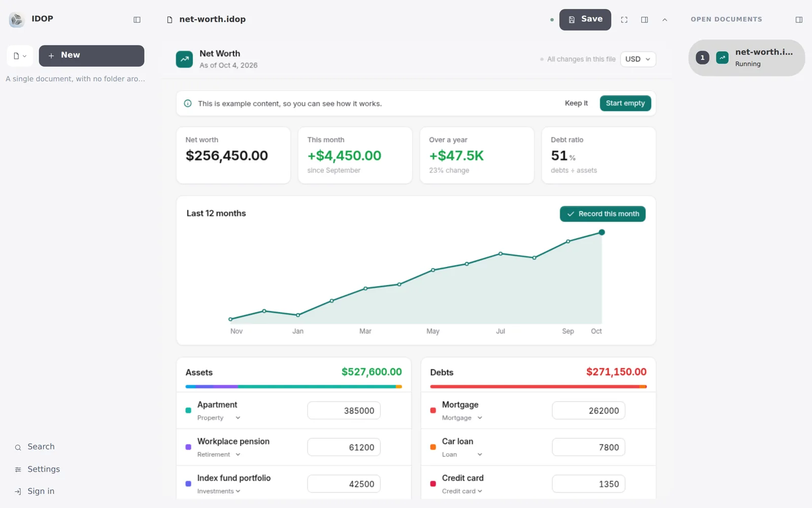Image resolution: width=812 pixels, height=508 pixels.
Task: Click the IDOP app logo
Action: (17, 19)
